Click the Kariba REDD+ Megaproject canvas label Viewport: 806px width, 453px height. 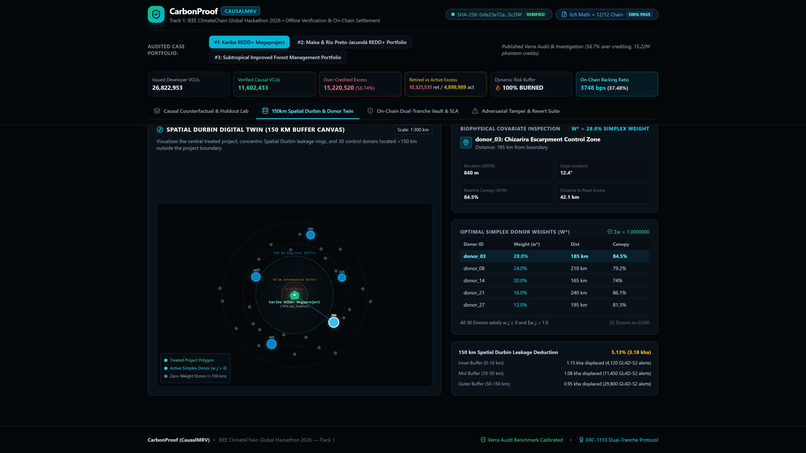click(295, 302)
